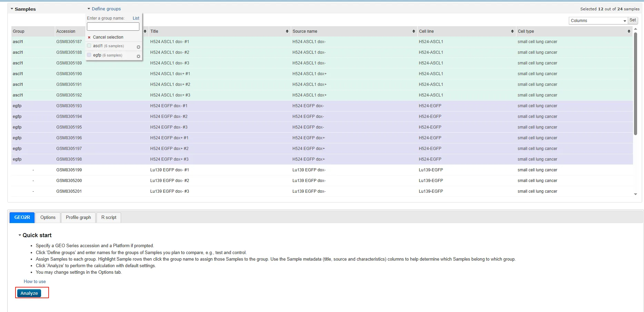
Task: Collapse the Quick start section
Action: pyautogui.click(x=20, y=235)
